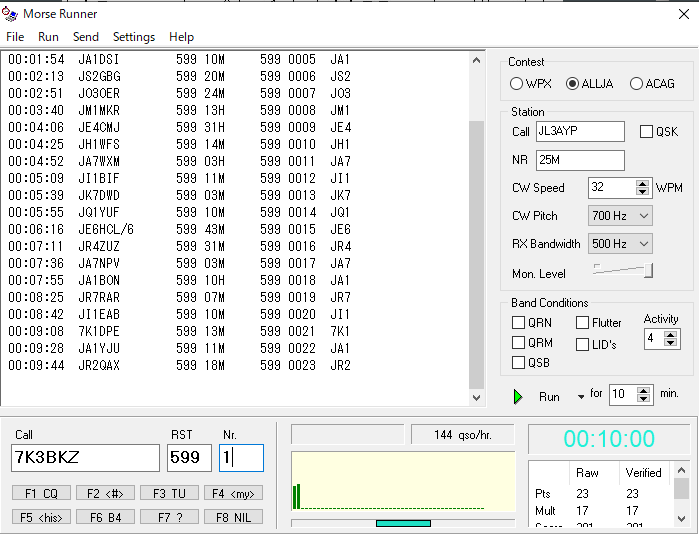Click the Call entry field 7K3BKZ

85,457
